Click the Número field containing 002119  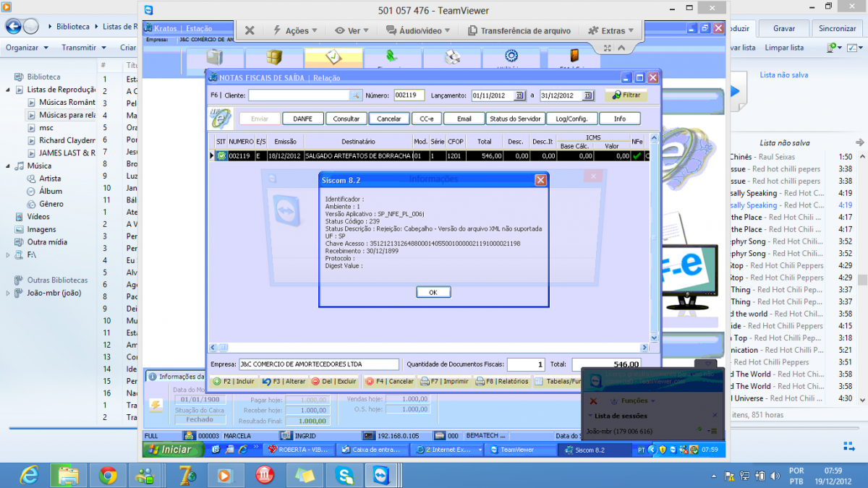(x=409, y=95)
